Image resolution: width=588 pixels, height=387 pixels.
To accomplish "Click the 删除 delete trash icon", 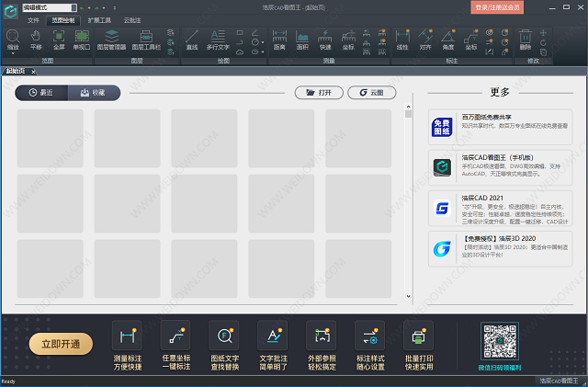I will pos(525,40).
